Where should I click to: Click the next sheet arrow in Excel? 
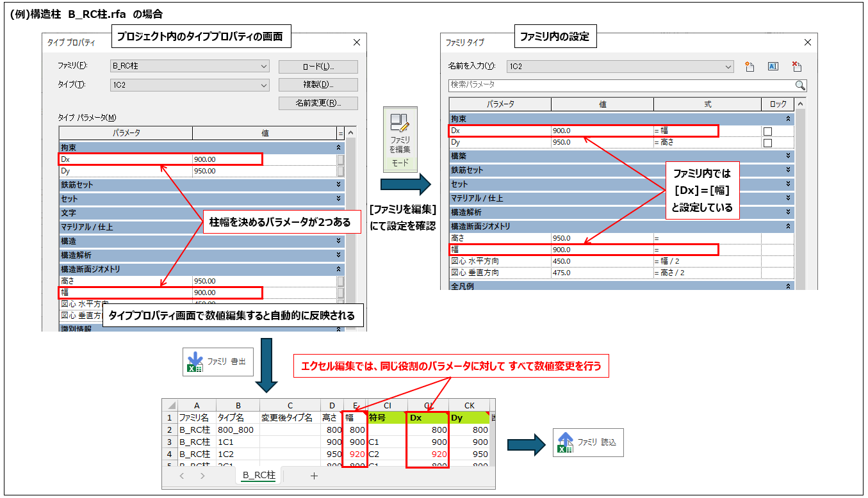(202, 476)
